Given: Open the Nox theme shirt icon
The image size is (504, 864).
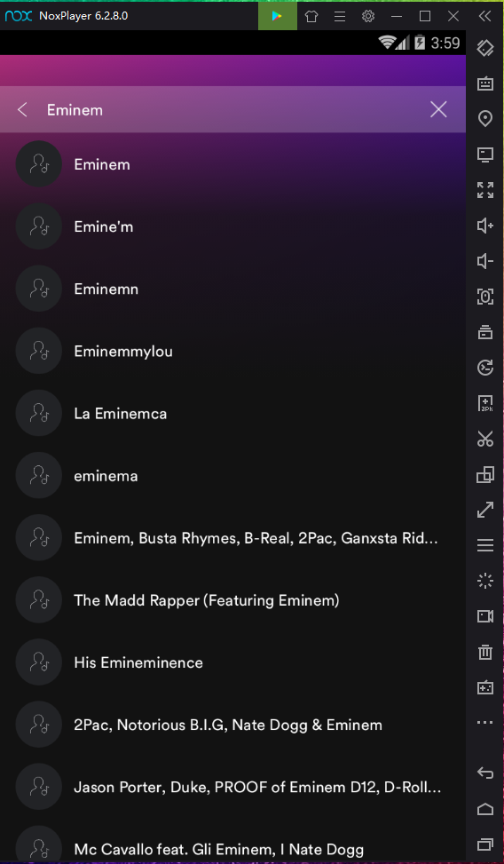Looking at the screenshot, I should (x=311, y=16).
